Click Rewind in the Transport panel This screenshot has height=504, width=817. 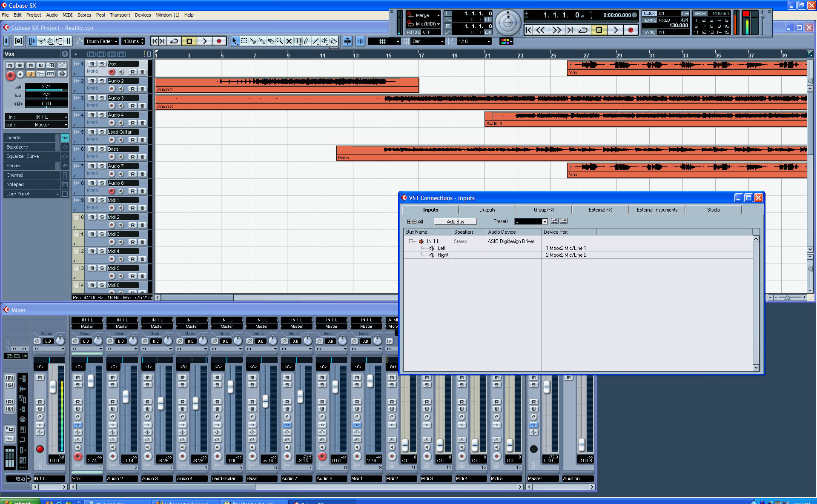click(540, 30)
